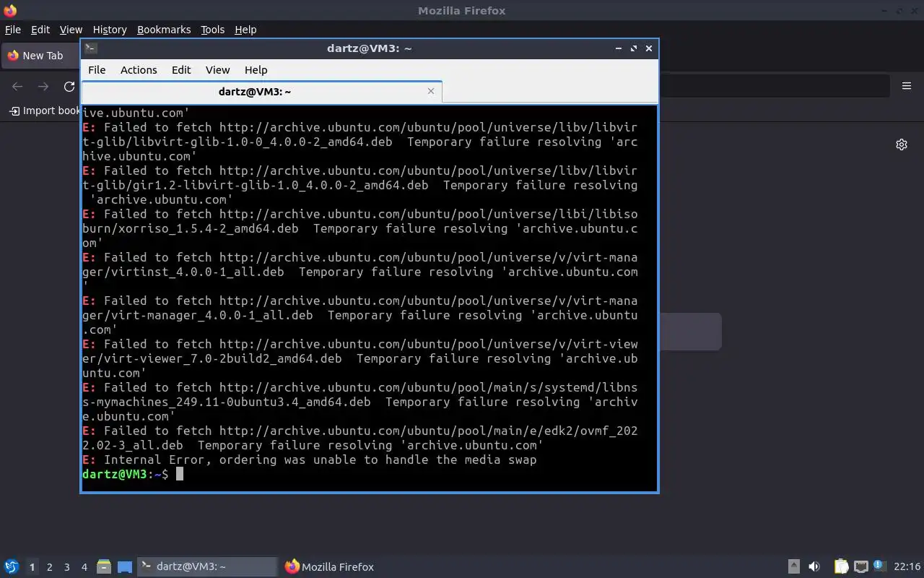Image resolution: width=924 pixels, height=578 pixels.
Task: Switch to workspace 1
Action: coord(32,567)
